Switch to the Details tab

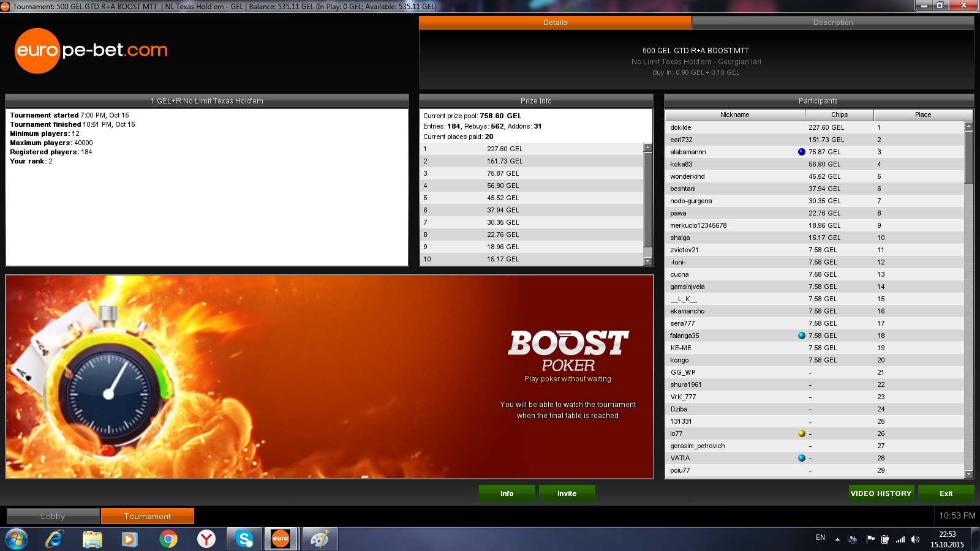(x=555, y=23)
